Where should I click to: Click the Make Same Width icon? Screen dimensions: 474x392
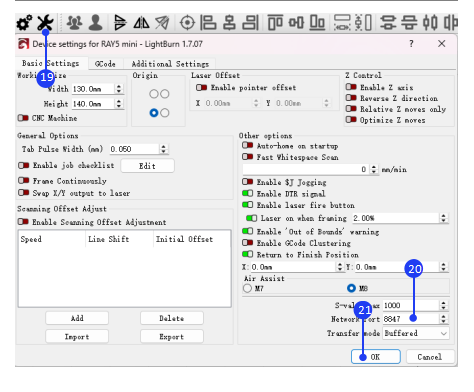click(x=342, y=23)
